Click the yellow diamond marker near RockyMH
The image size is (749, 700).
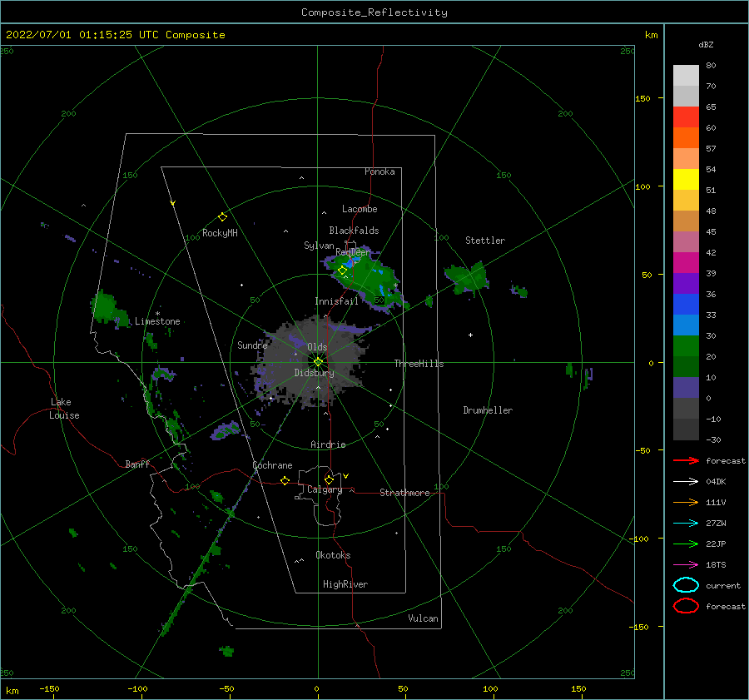(x=222, y=217)
